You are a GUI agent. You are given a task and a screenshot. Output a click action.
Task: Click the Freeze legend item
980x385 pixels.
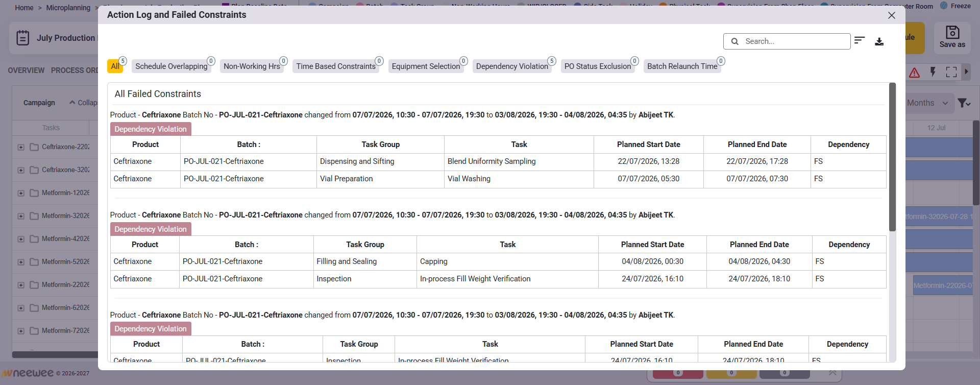[x=955, y=6]
